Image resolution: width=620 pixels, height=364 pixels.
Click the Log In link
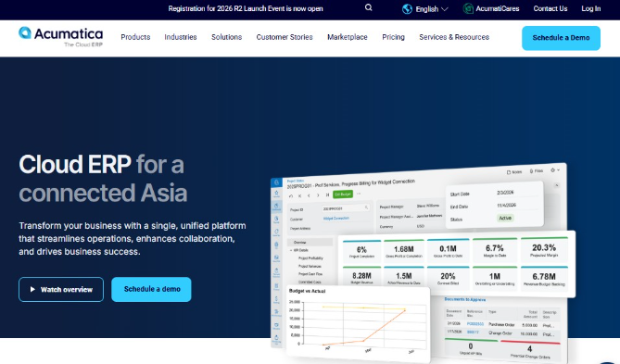(590, 8)
